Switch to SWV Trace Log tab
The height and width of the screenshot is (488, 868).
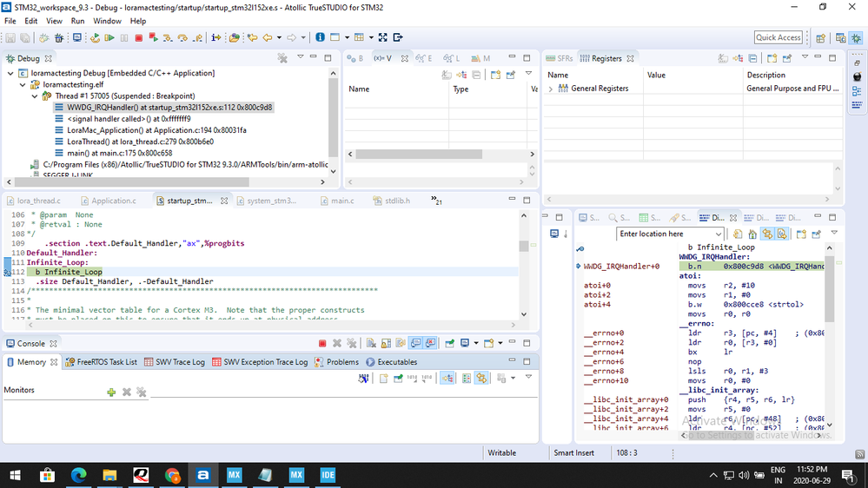[x=175, y=362]
